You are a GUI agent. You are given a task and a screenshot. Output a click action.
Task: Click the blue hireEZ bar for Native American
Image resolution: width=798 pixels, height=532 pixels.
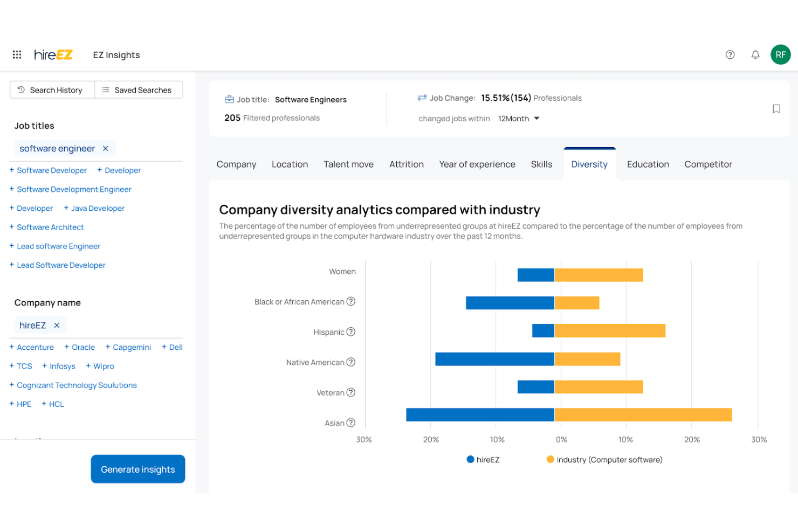(x=494, y=359)
